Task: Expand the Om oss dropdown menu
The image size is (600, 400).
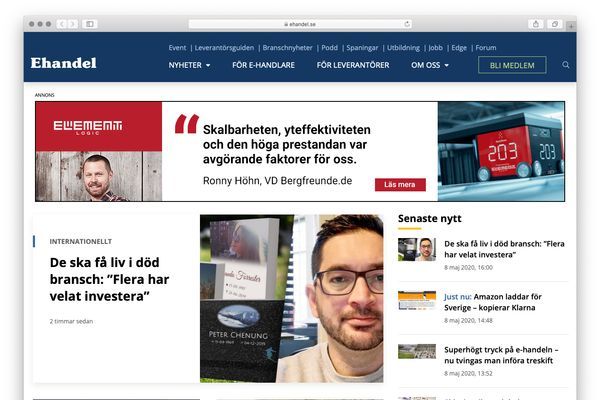Action: click(x=430, y=65)
